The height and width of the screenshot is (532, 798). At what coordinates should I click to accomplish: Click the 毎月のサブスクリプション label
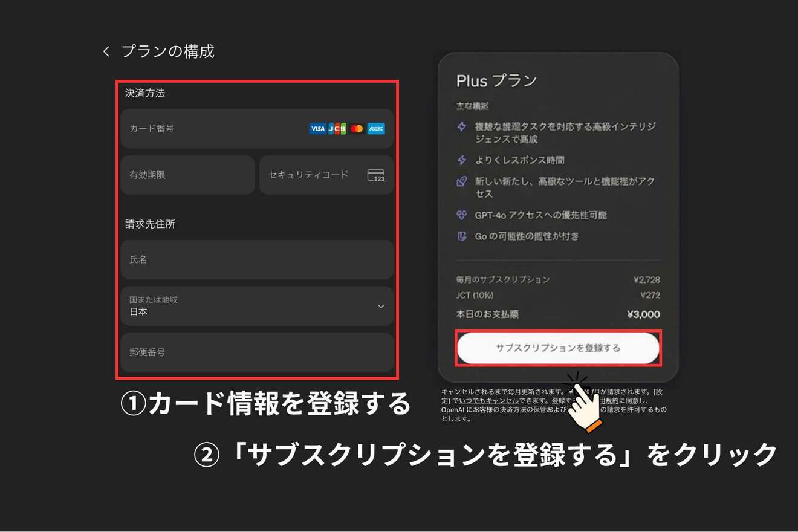click(x=503, y=280)
